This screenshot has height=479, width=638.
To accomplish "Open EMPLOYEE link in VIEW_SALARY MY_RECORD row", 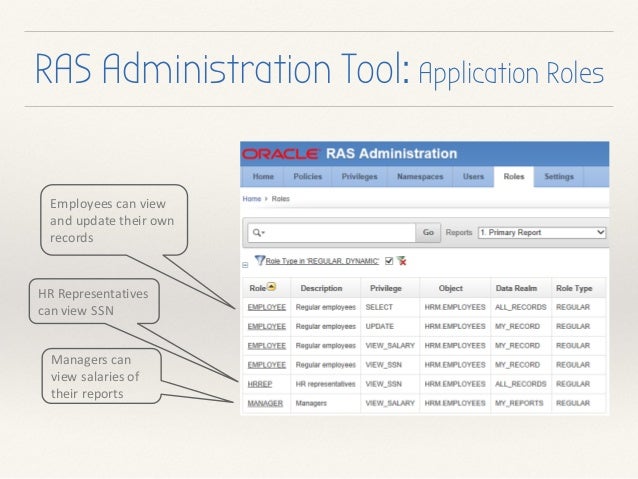I will (x=267, y=346).
